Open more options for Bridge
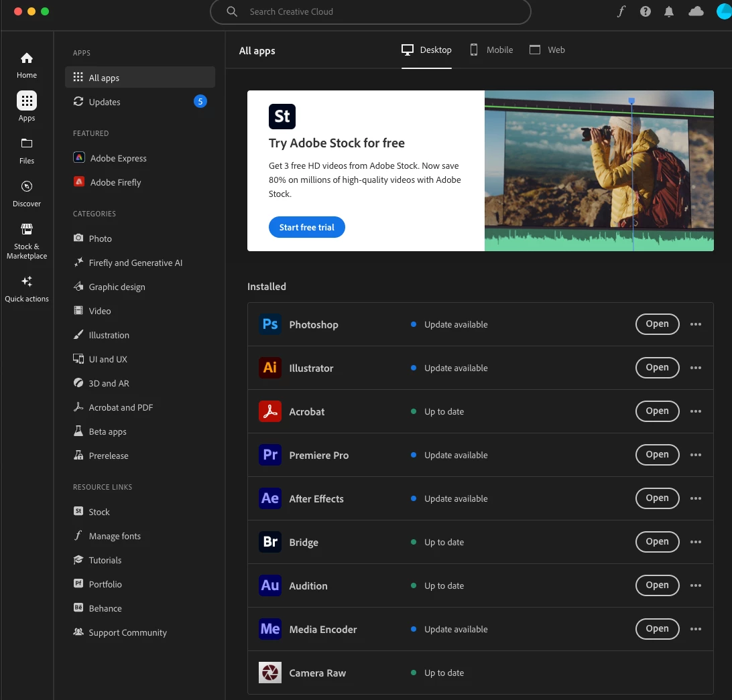Image resolution: width=732 pixels, height=700 pixels. (x=696, y=542)
